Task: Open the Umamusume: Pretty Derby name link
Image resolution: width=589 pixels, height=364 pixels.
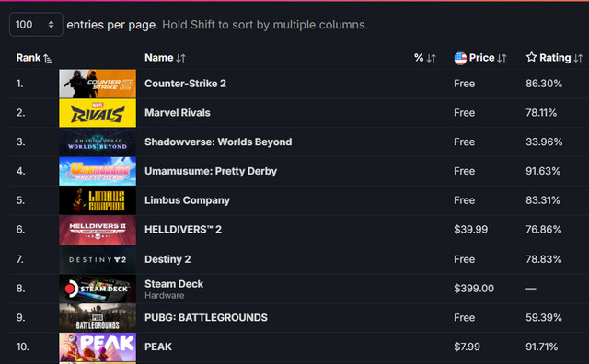Action: pos(211,171)
